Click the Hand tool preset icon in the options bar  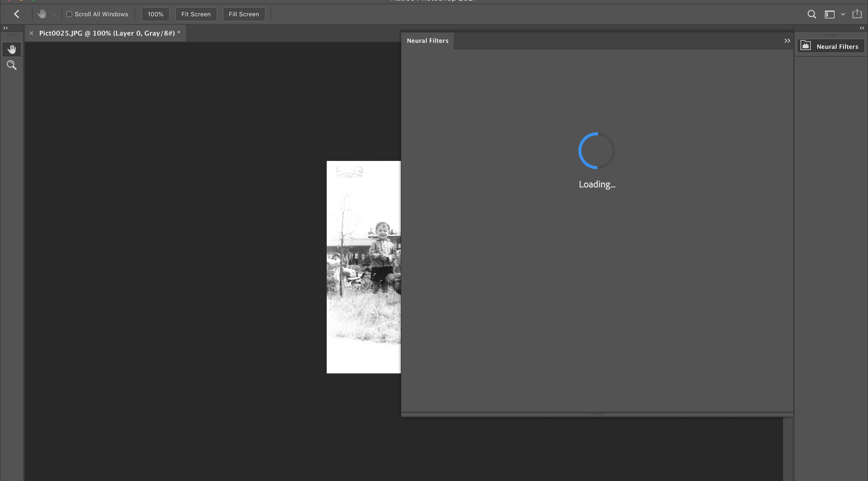(x=42, y=14)
